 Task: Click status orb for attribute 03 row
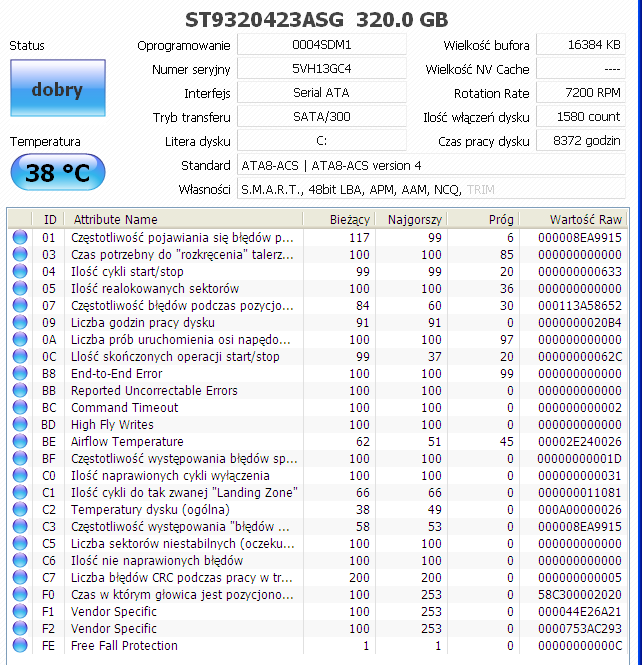click(x=20, y=254)
